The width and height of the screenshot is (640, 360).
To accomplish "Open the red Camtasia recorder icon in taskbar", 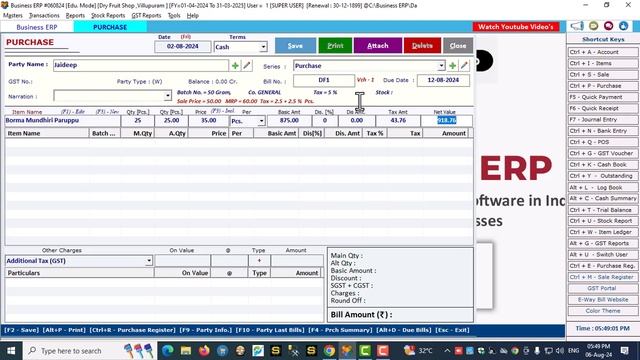I will [x=383, y=351].
